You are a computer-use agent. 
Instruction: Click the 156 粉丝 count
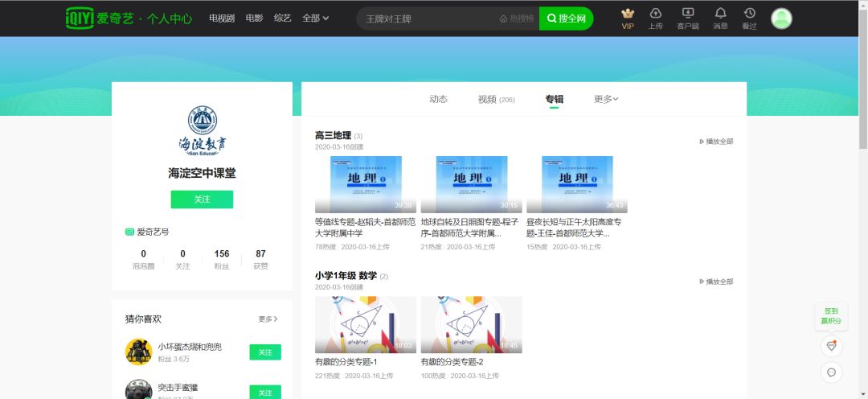[x=222, y=259]
